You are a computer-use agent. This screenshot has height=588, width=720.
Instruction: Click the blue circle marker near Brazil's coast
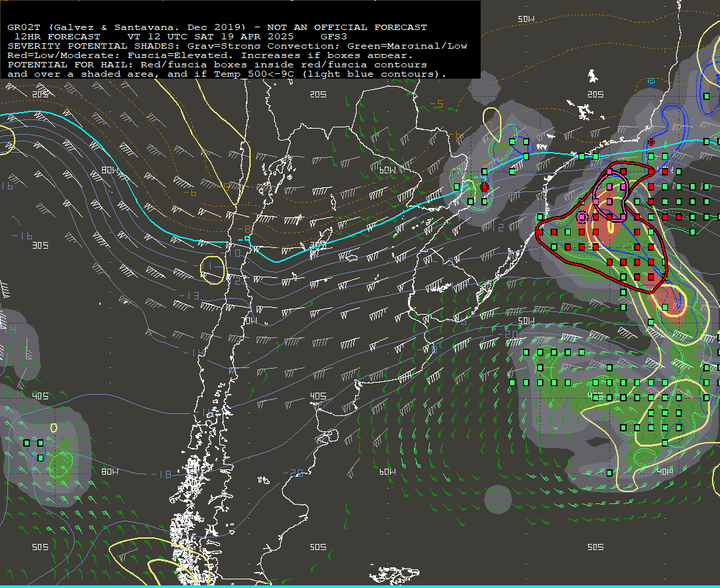pyautogui.click(x=651, y=82)
